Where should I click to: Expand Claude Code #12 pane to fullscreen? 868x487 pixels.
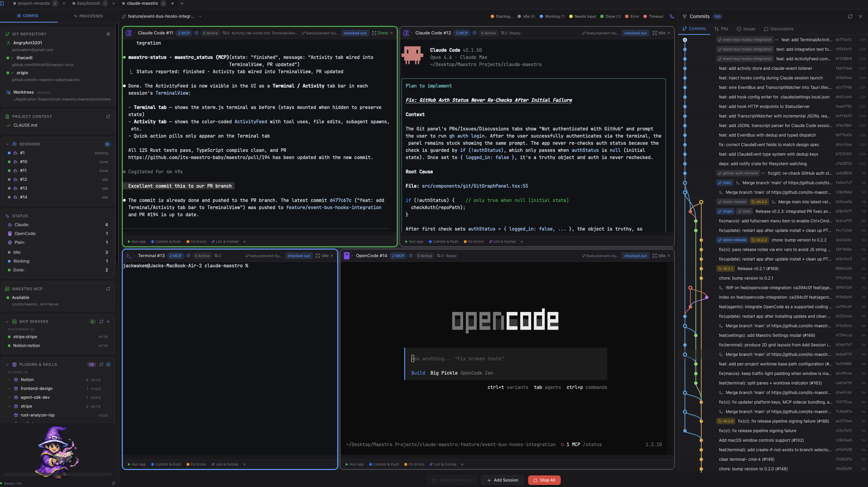pyautogui.click(x=655, y=33)
